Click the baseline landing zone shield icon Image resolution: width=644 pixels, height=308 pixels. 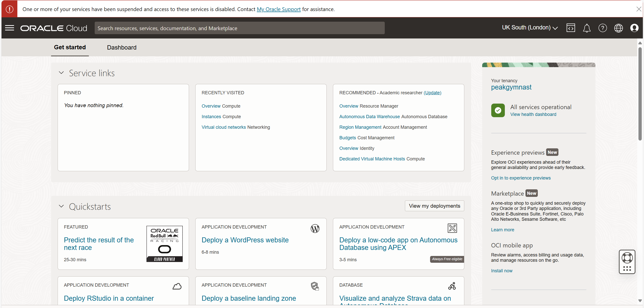pyautogui.click(x=315, y=286)
